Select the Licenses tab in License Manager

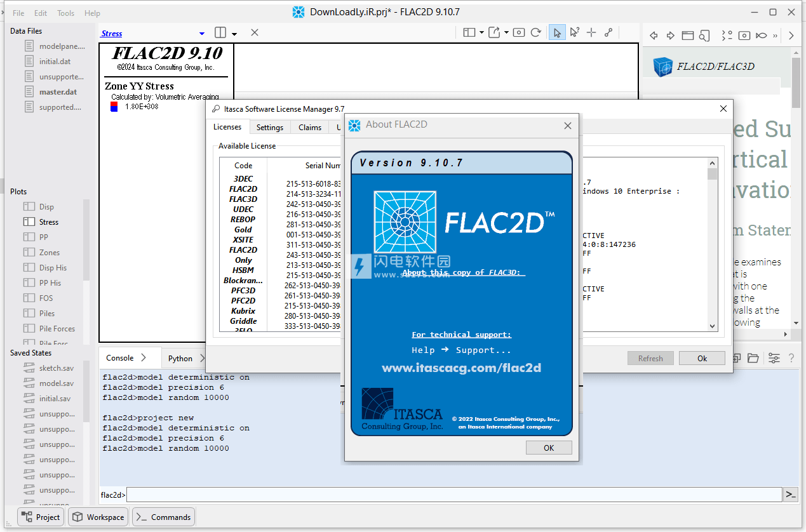227,127
